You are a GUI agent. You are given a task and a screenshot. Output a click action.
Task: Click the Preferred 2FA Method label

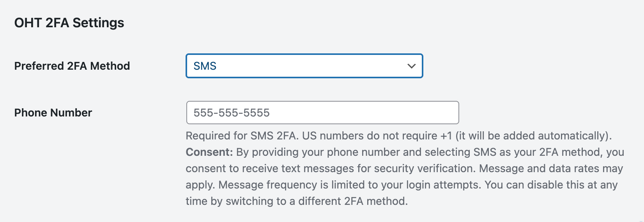pyautogui.click(x=72, y=66)
